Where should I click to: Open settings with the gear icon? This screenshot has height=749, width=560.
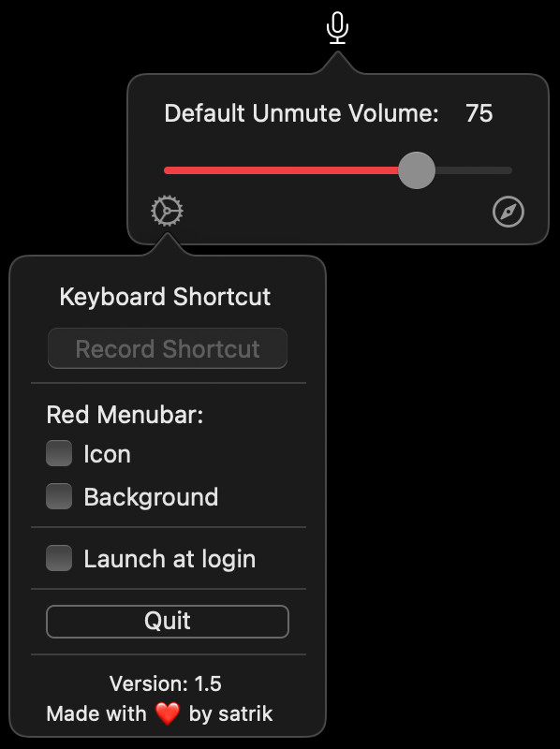coord(167,210)
